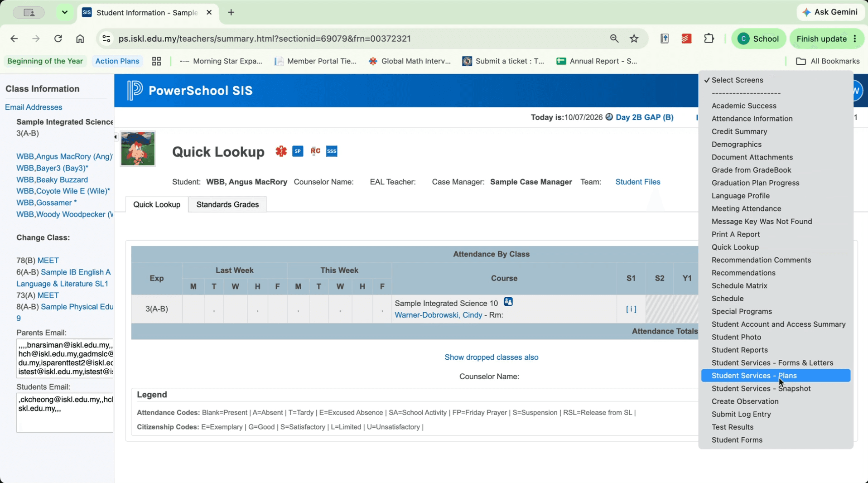This screenshot has width=868, height=483.
Task: Select the Quick Lookup tab
Action: point(157,204)
